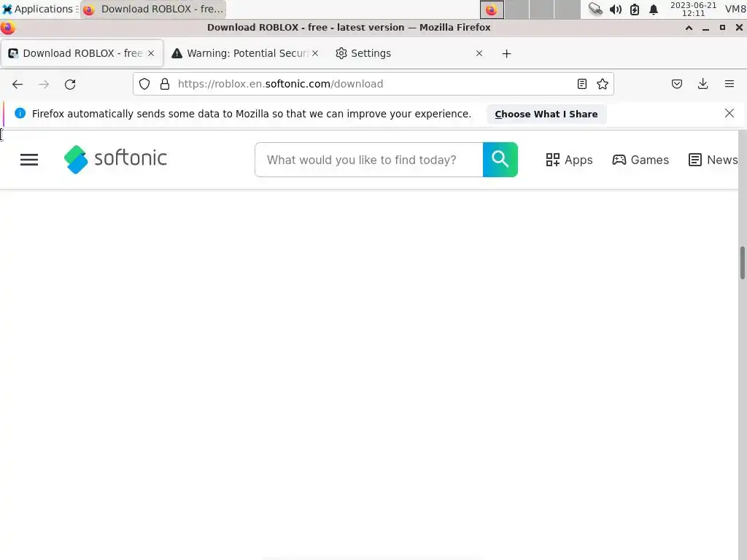Click the Firefox title bar logo icon
The height and width of the screenshot is (560, 747).
[x=7, y=28]
